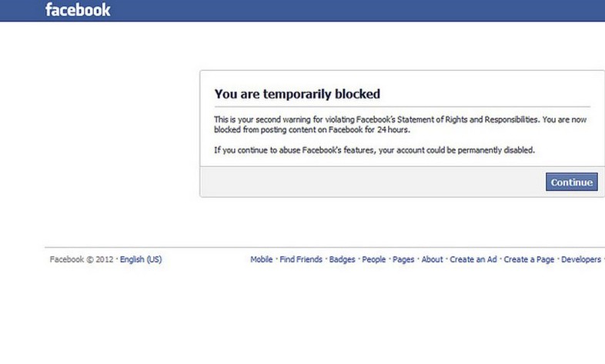The image size is (605, 364).
Task: Open the Developers footer link
Action: pos(581,259)
